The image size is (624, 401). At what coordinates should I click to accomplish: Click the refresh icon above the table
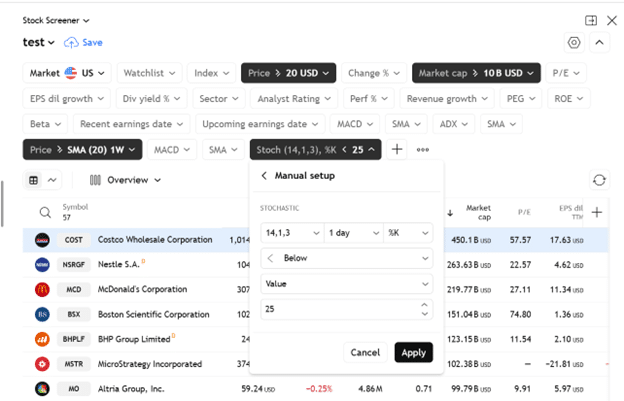599,180
